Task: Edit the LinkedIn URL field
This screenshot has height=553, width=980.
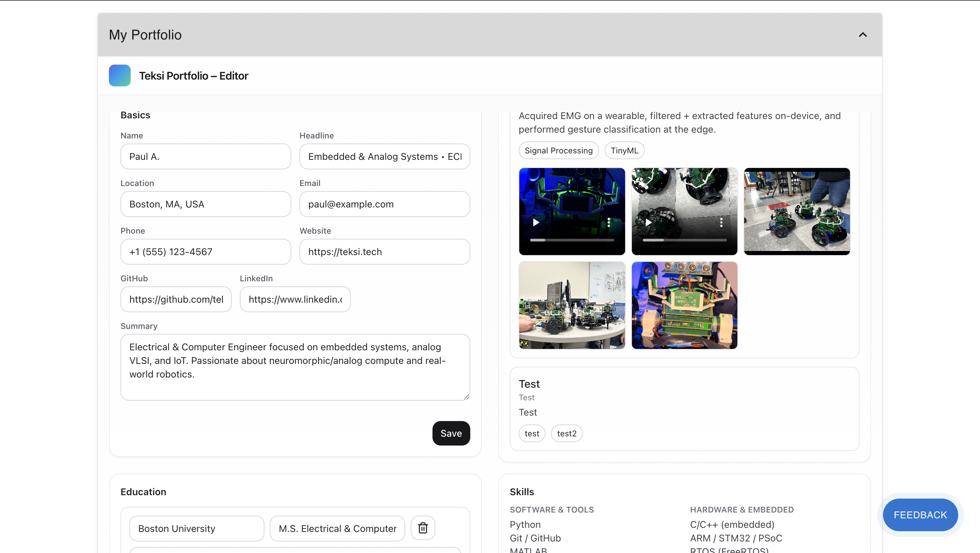Action: (295, 299)
